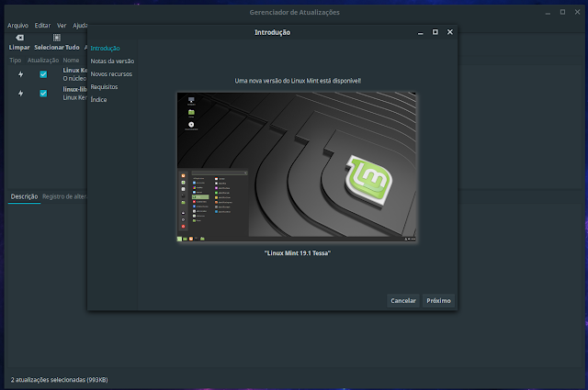Close the Introdução dialog
588x390 pixels.
coord(450,32)
